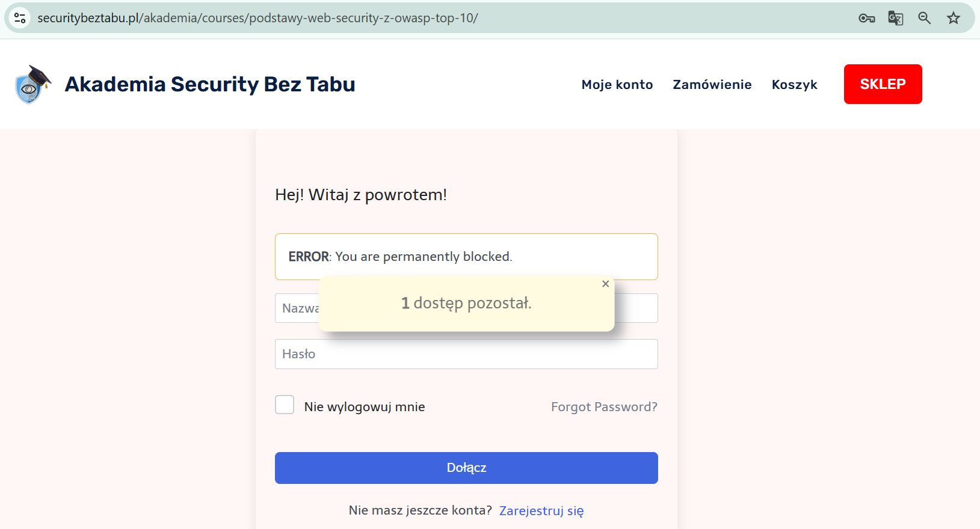Click the Akademia graduation cap logo

point(32,84)
